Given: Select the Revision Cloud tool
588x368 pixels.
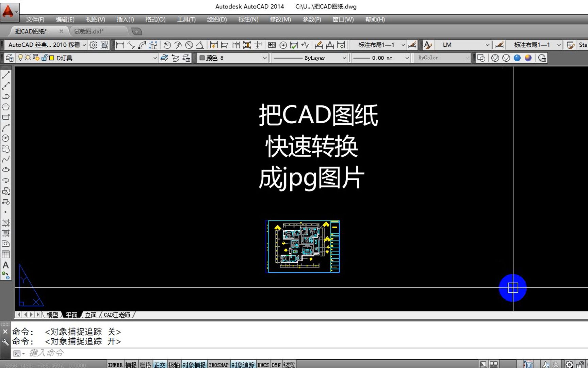Looking at the screenshot, I should click(x=6, y=149).
